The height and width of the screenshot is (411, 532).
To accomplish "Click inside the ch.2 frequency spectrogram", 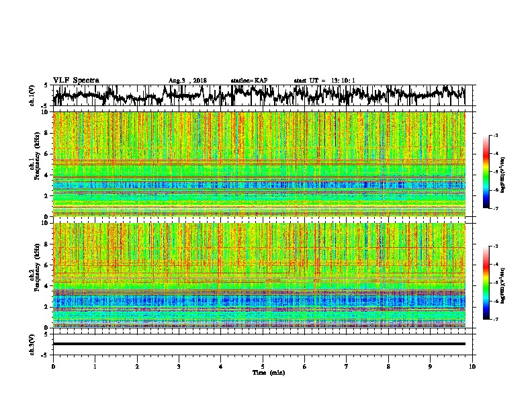I will (259, 275).
